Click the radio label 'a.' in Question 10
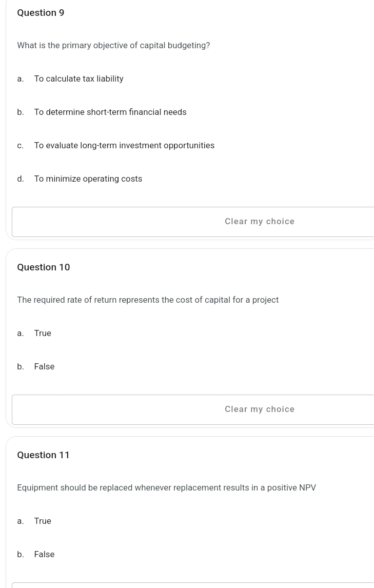The height and width of the screenshot is (588, 374). 21,333
